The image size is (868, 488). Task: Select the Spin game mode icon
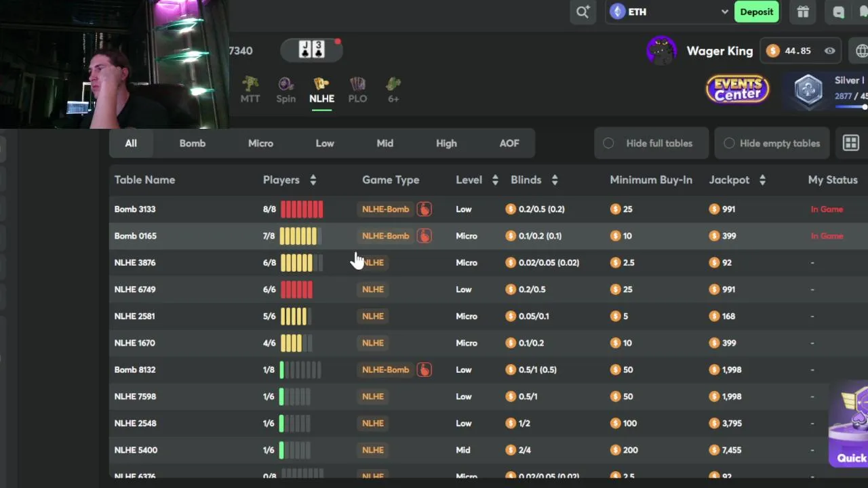[x=285, y=90]
